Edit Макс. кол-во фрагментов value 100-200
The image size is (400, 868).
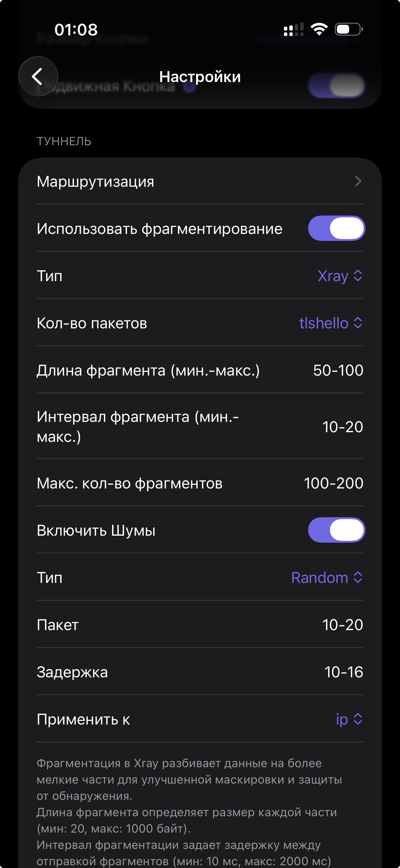click(334, 483)
